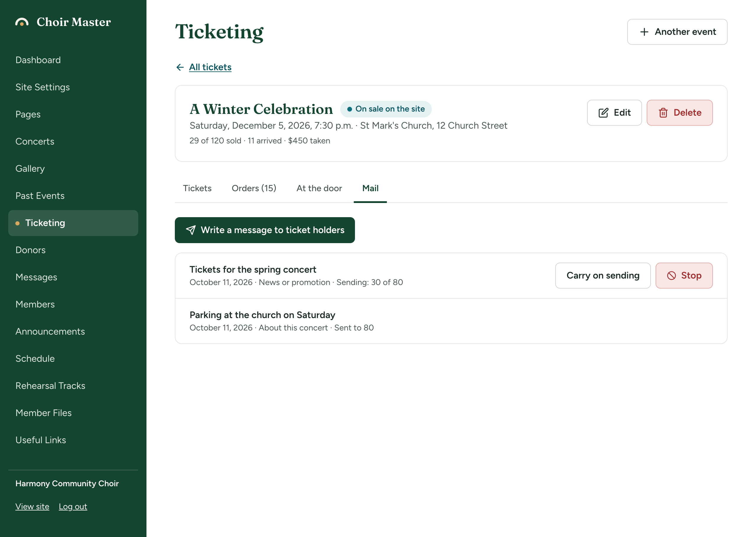Open Donors in the sidebar

(73, 250)
